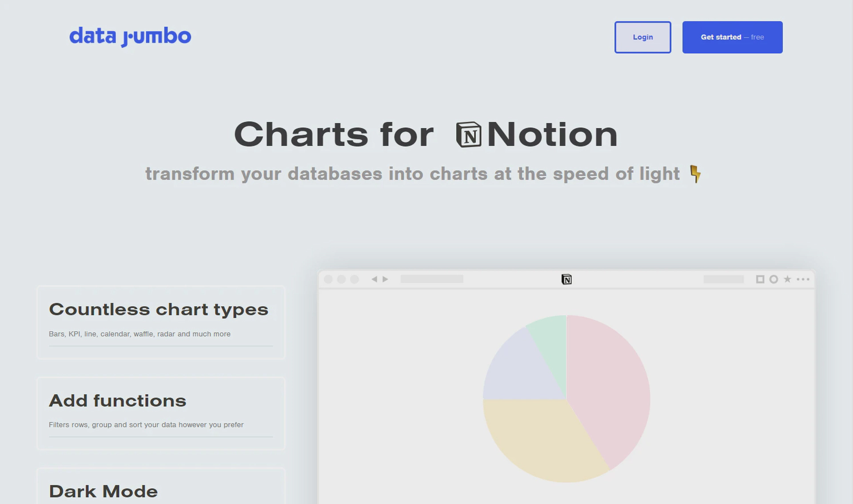This screenshot has height=504, width=853.
Task: Click the 'Charts for' headline text
Action: [334, 135]
